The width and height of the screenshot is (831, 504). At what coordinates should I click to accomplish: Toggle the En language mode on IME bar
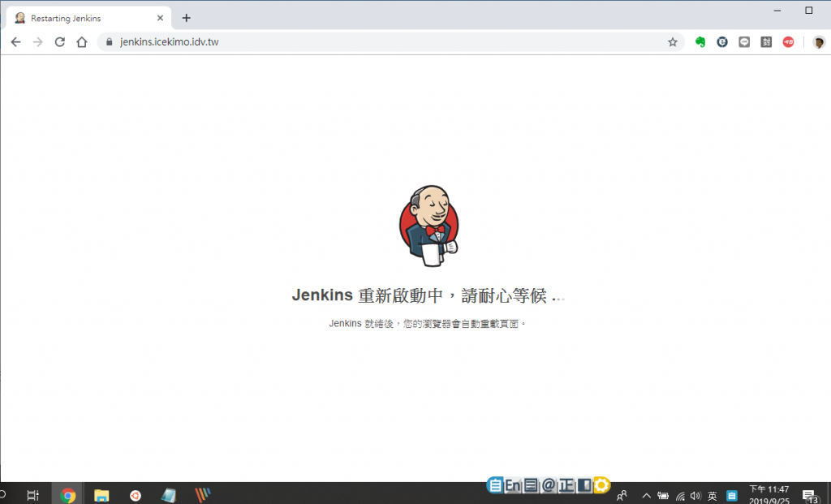(513, 485)
